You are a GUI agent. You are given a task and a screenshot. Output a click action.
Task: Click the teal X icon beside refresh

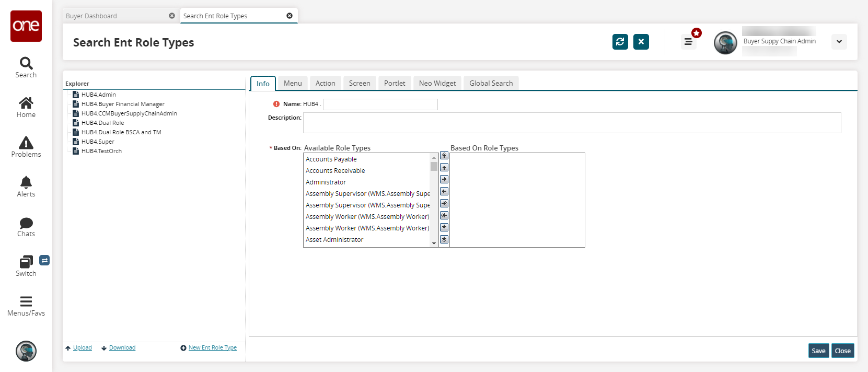[x=641, y=42]
